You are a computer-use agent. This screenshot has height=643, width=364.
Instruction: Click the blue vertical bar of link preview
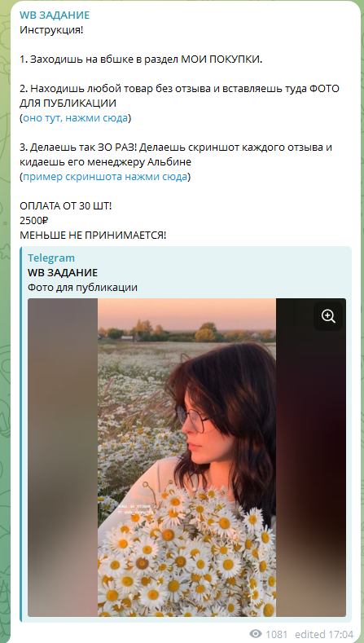pos(21,434)
